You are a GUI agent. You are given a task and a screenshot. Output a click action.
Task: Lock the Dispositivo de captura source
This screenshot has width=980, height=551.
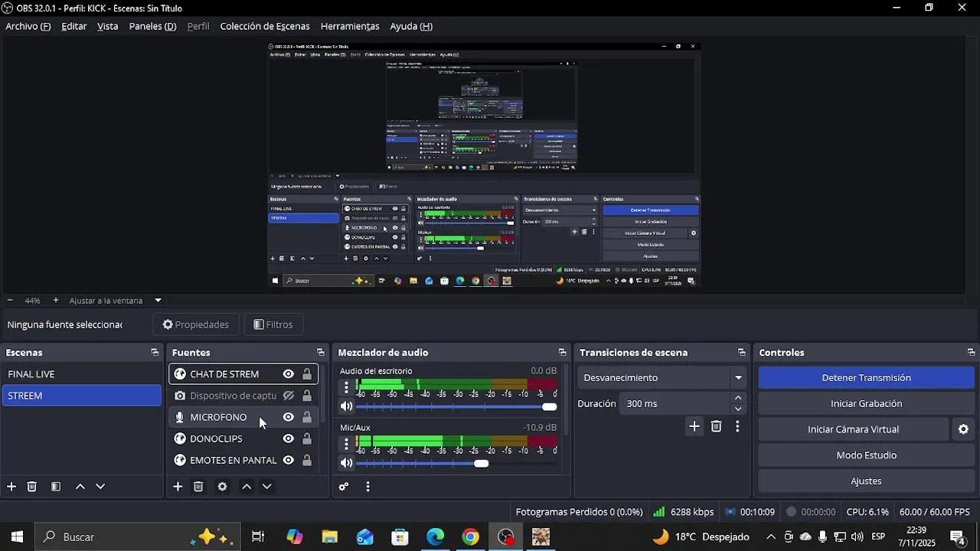coord(307,396)
